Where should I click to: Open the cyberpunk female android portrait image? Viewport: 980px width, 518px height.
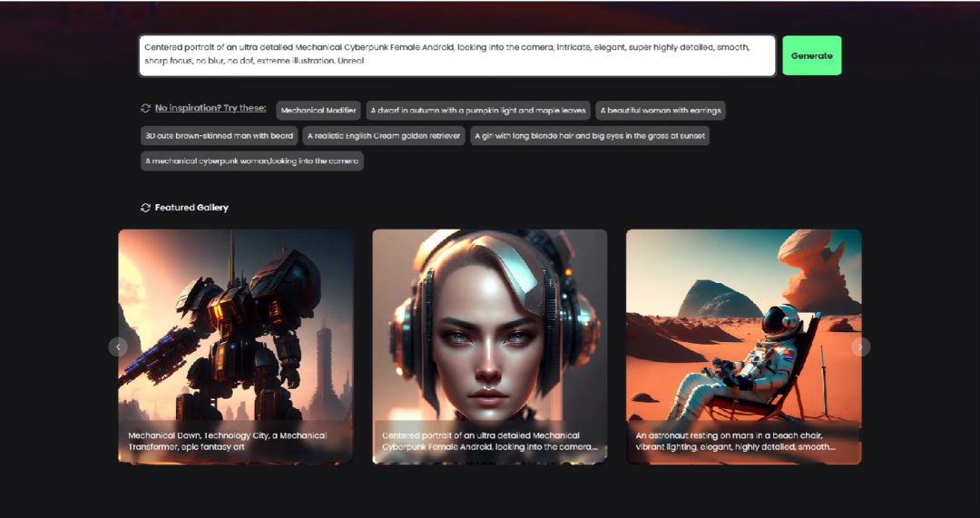(x=489, y=327)
